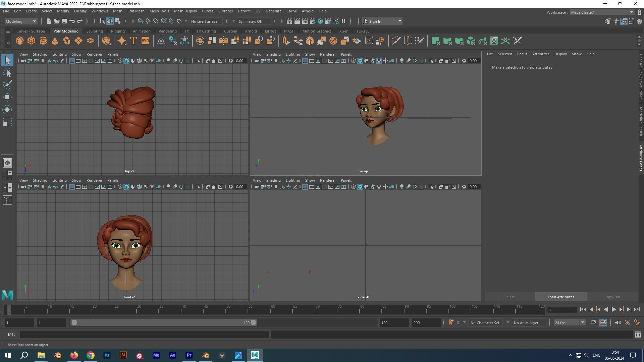Open Animation Preferences running figure icon

[x=637, y=322]
